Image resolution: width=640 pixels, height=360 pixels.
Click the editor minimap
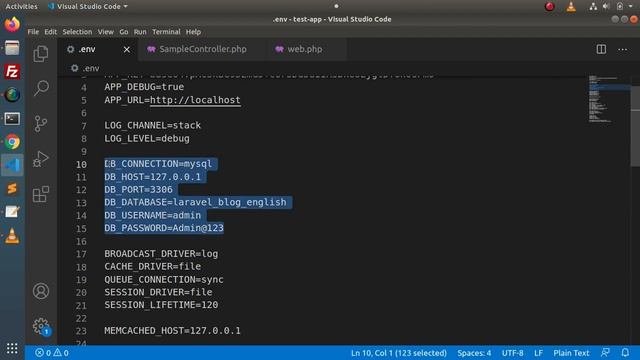[608, 99]
